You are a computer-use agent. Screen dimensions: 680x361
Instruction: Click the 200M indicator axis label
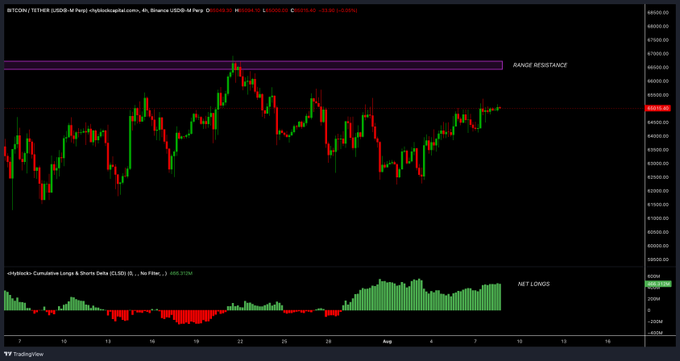[x=654, y=299]
